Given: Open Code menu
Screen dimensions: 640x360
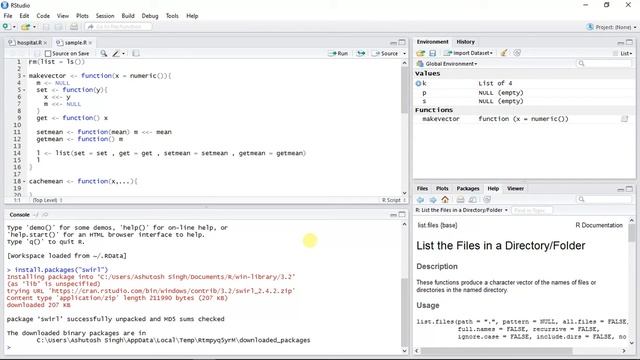Looking at the screenshot, I should [x=43, y=16].
